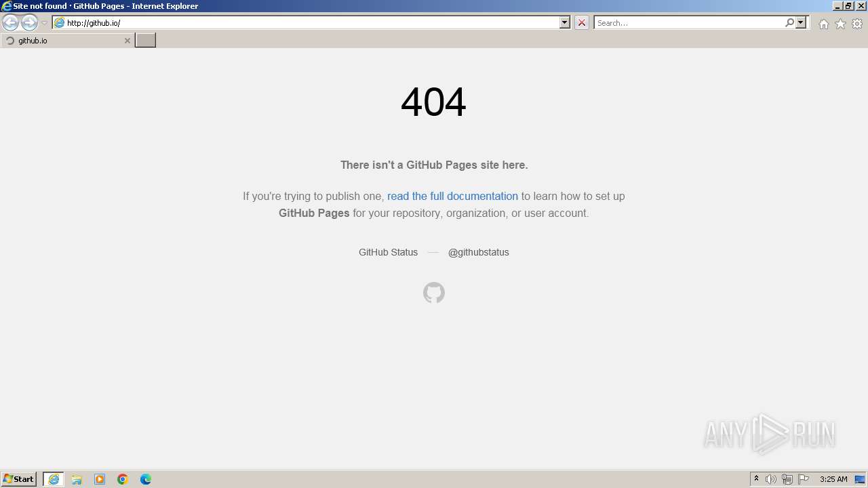
Task: Click the 404 heading text
Action: coord(433,102)
